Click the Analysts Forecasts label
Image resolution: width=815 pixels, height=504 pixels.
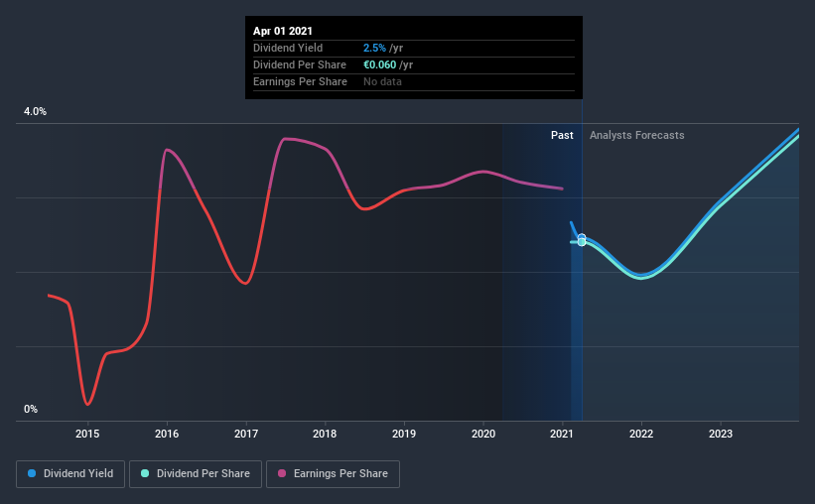click(636, 135)
